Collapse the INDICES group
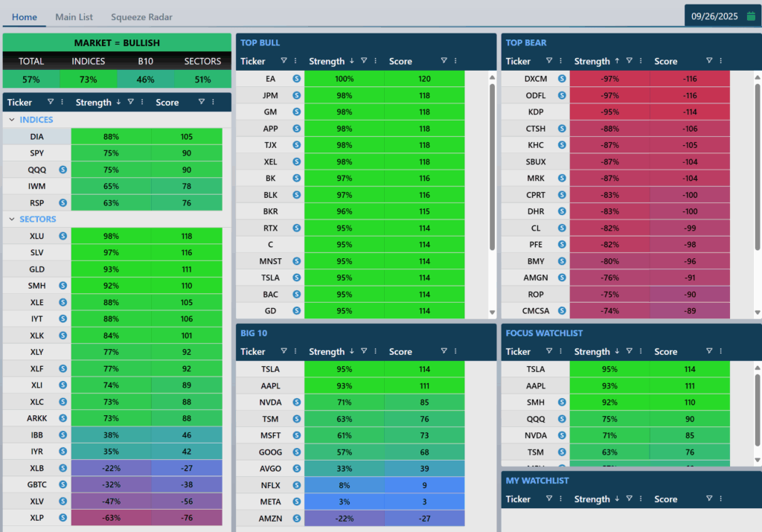Image resolution: width=762 pixels, height=532 pixels. (x=12, y=120)
